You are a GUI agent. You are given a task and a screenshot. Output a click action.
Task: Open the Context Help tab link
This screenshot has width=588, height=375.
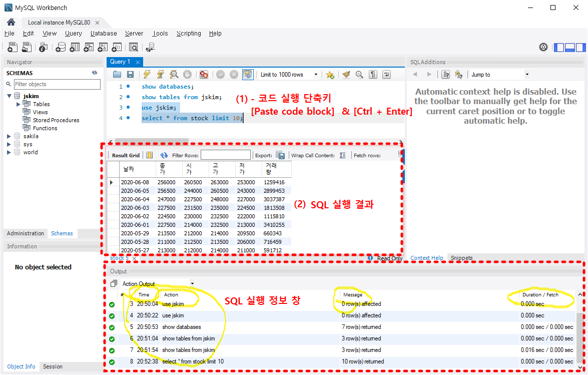pos(426,258)
